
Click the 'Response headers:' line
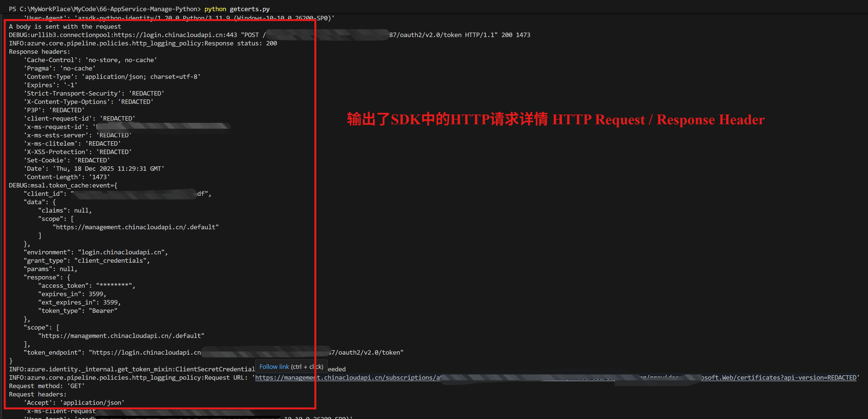click(40, 52)
